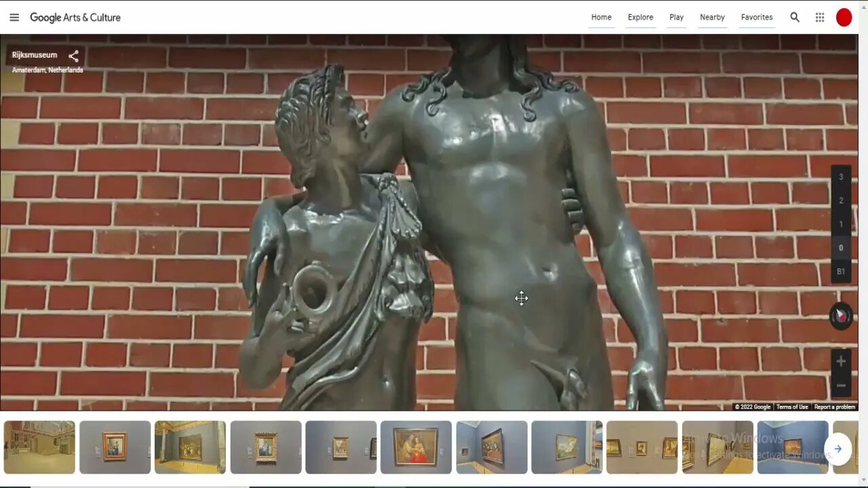Screen dimensions: 868x488
Task: Click the Rijksmuseum title link
Action: [x=35, y=55]
